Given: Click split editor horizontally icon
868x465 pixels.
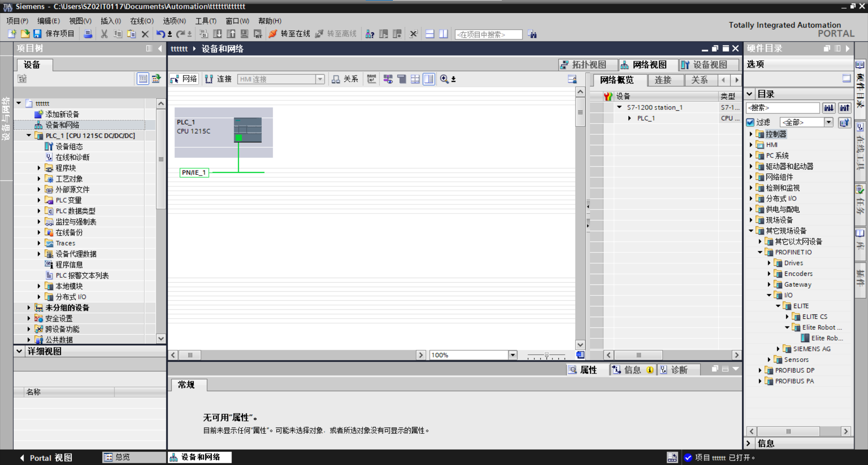Looking at the screenshot, I should [x=430, y=34].
